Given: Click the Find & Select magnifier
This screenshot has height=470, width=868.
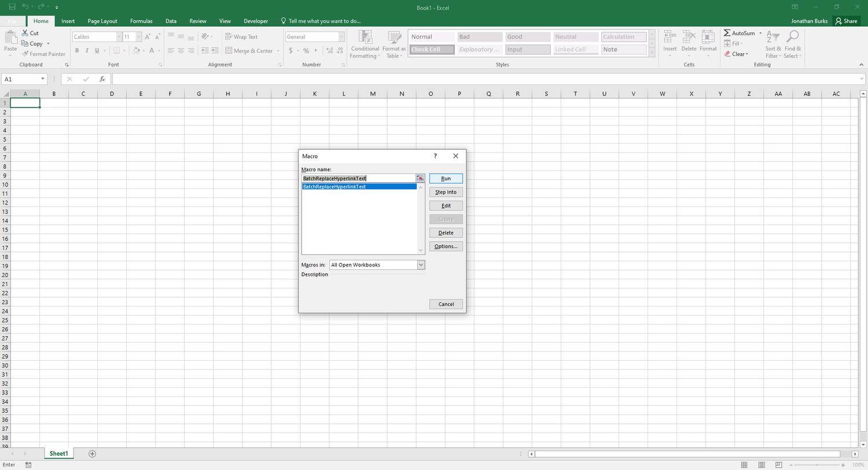Looking at the screenshot, I should (x=792, y=37).
